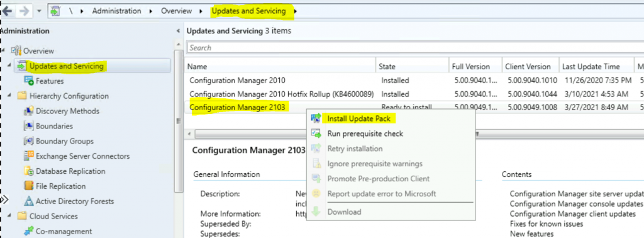Click Ignore prerequisite warnings menu entry
Viewport: 644px width, 238px height.
coord(375,164)
